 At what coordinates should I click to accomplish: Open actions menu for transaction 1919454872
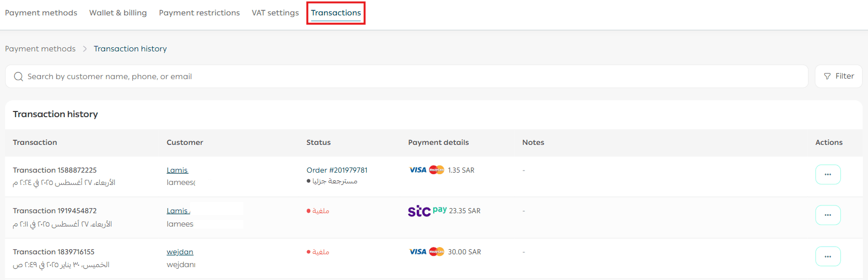[x=828, y=215]
